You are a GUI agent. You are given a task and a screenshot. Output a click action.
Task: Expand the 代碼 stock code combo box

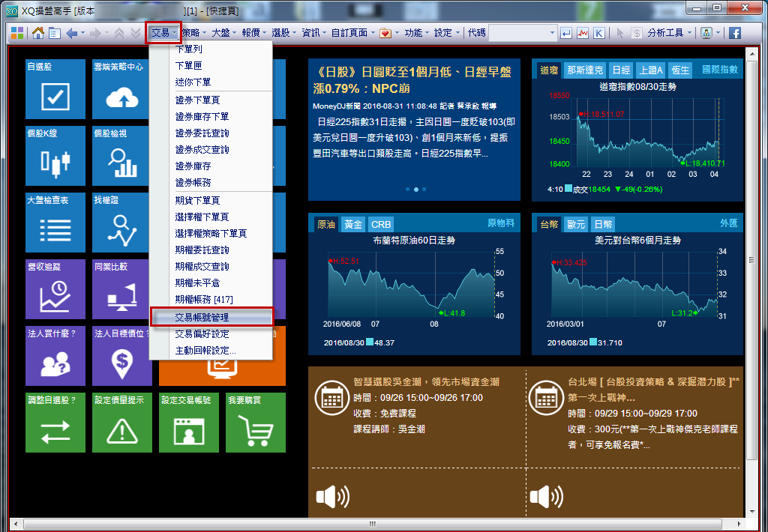pyautogui.click(x=553, y=33)
